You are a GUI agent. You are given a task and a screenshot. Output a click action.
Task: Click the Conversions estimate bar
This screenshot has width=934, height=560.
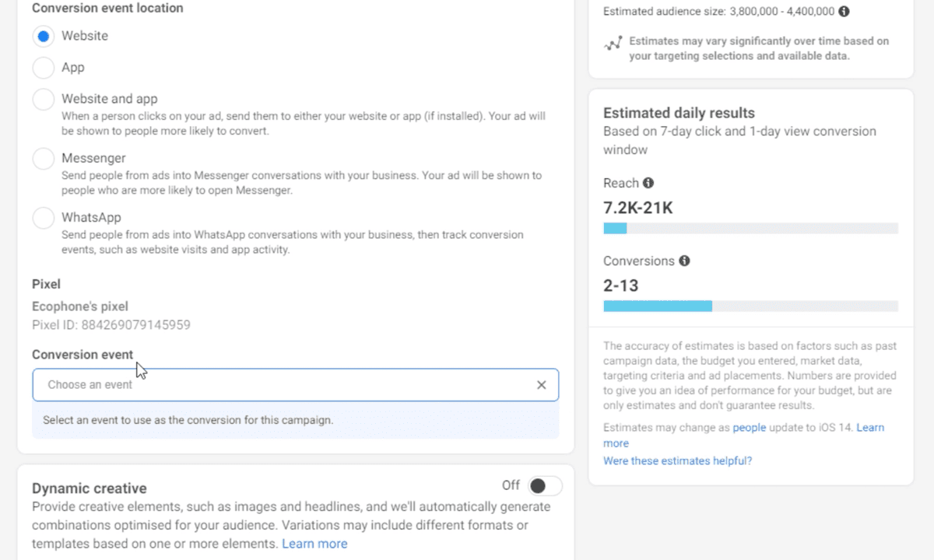click(x=750, y=306)
